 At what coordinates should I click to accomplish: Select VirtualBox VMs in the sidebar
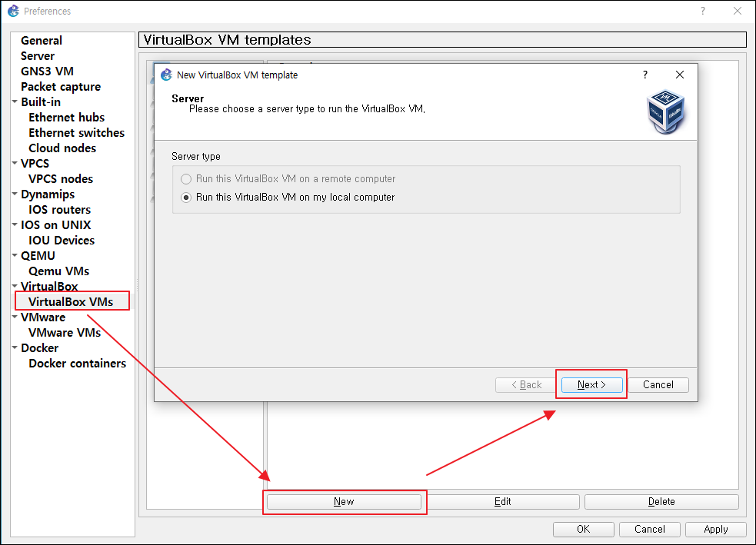71,302
